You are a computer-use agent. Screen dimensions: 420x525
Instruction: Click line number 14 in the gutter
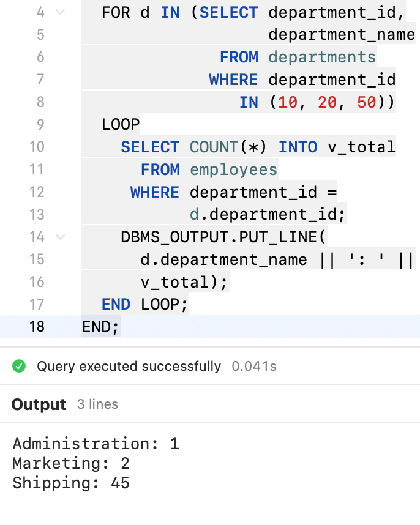[x=37, y=237]
